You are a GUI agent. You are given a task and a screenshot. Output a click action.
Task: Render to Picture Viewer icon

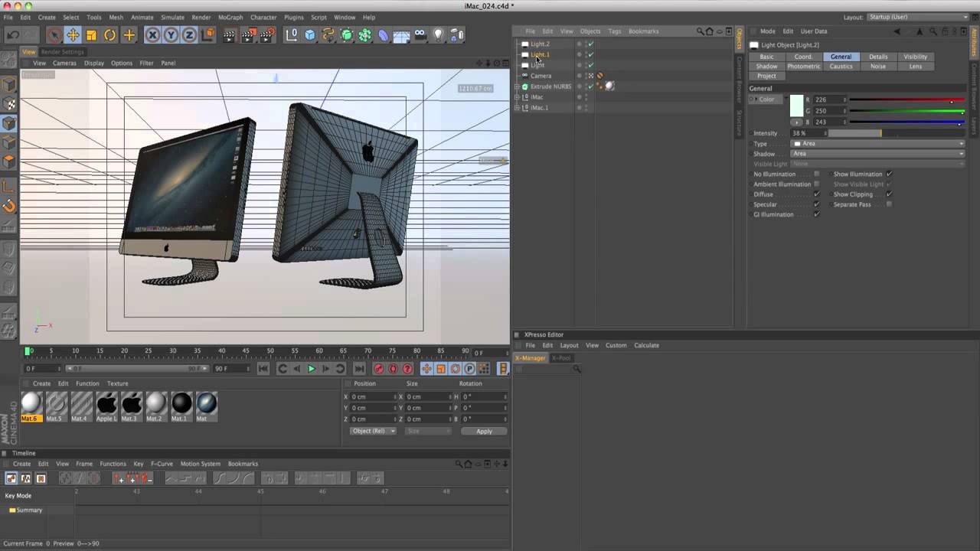point(248,34)
